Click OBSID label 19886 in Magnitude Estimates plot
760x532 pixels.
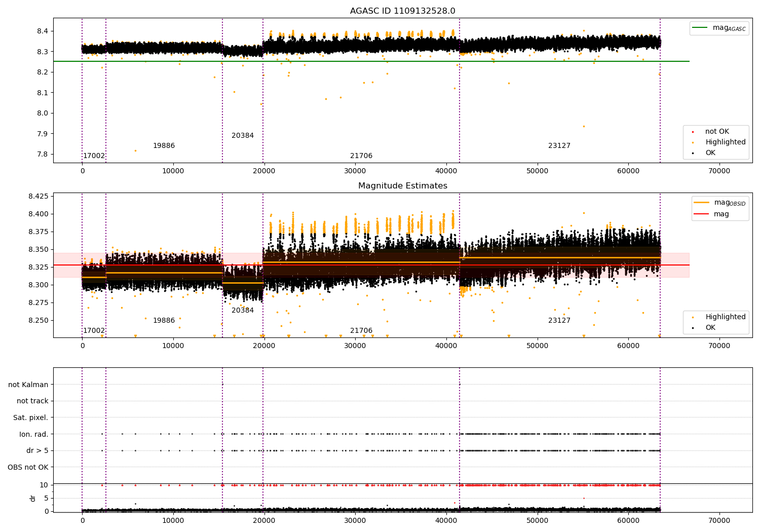164,321
